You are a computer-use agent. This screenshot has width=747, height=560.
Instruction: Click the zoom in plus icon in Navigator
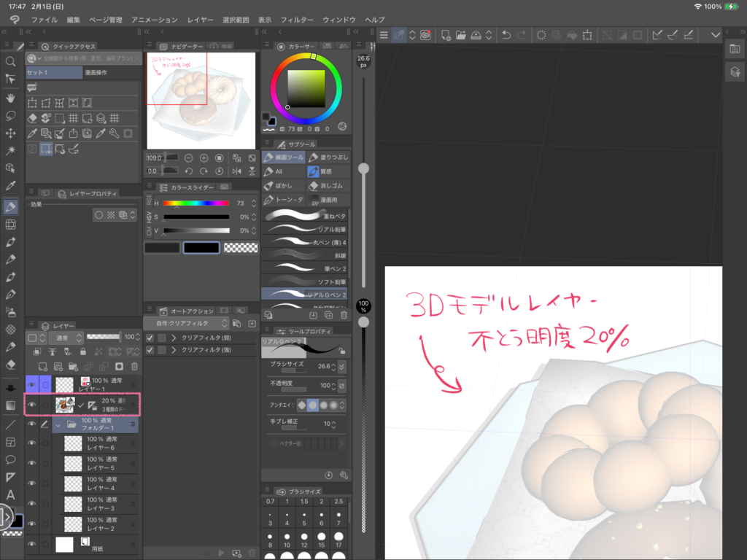coord(204,157)
